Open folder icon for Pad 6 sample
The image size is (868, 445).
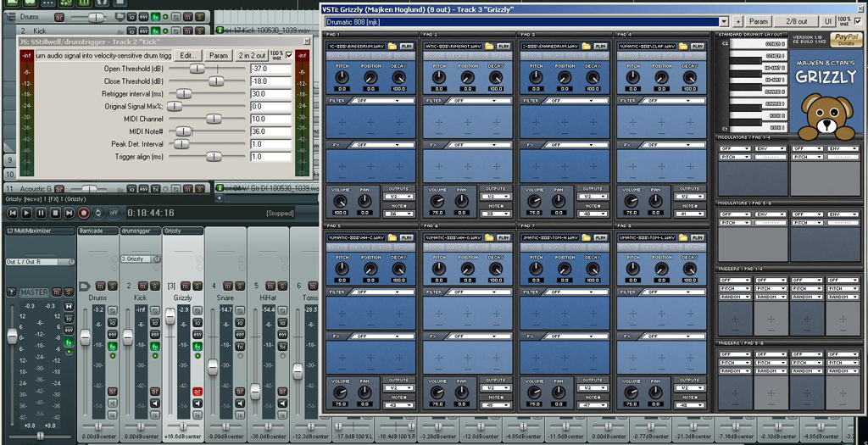489,237
